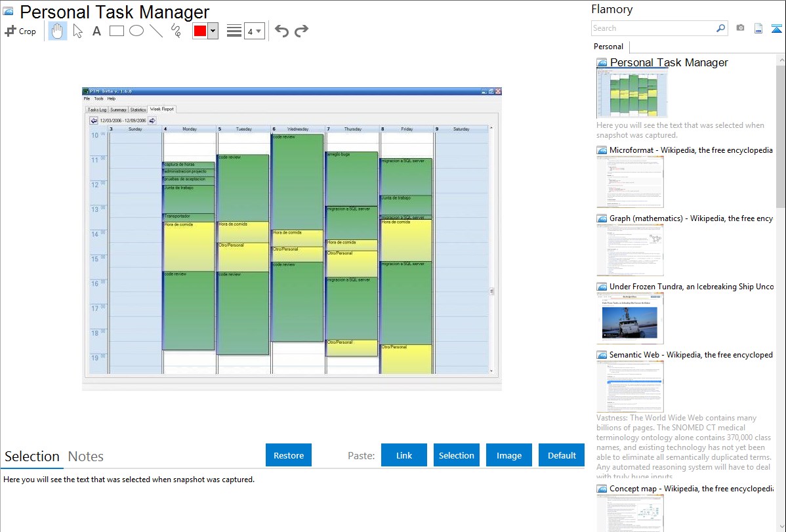Click the sidebar scroll up arrow

point(781,60)
